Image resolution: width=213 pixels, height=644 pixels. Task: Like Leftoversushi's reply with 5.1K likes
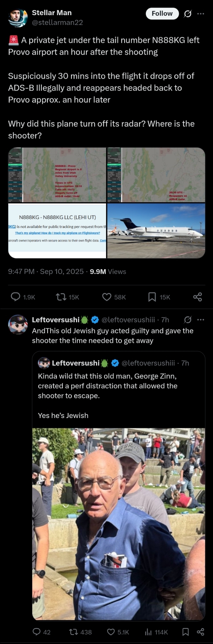click(111, 632)
